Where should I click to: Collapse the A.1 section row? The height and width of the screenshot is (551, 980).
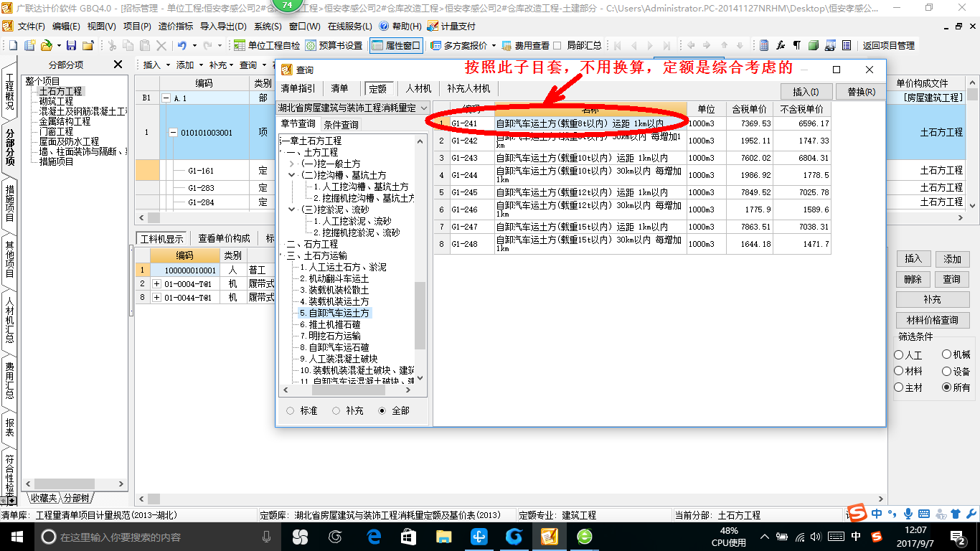[166, 98]
